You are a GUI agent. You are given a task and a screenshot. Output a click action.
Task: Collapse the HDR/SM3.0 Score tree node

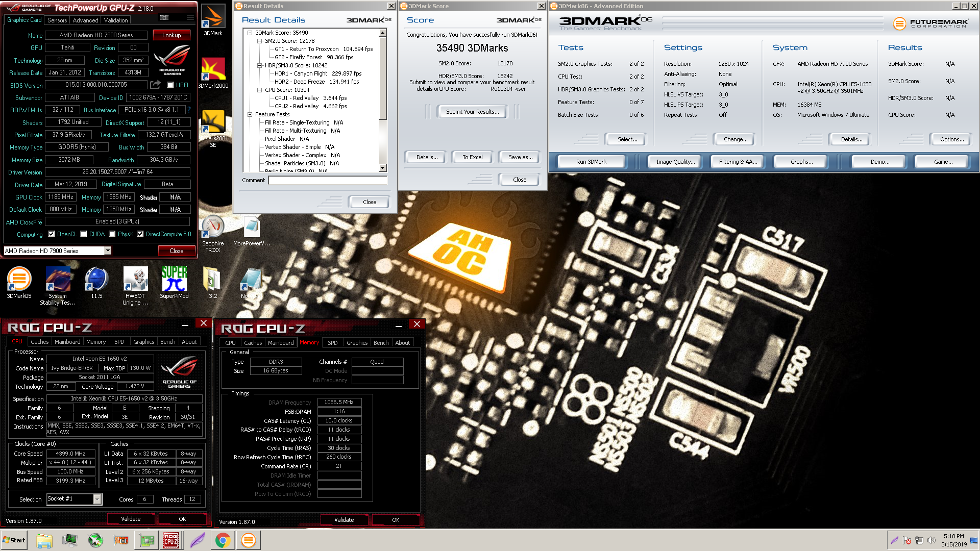[259, 65]
